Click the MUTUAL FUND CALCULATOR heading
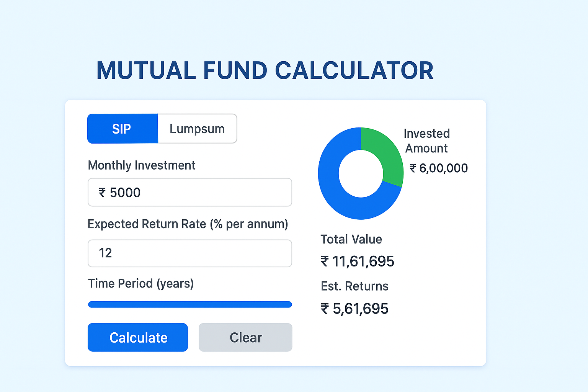This screenshot has width=588, height=392. [265, 71]
